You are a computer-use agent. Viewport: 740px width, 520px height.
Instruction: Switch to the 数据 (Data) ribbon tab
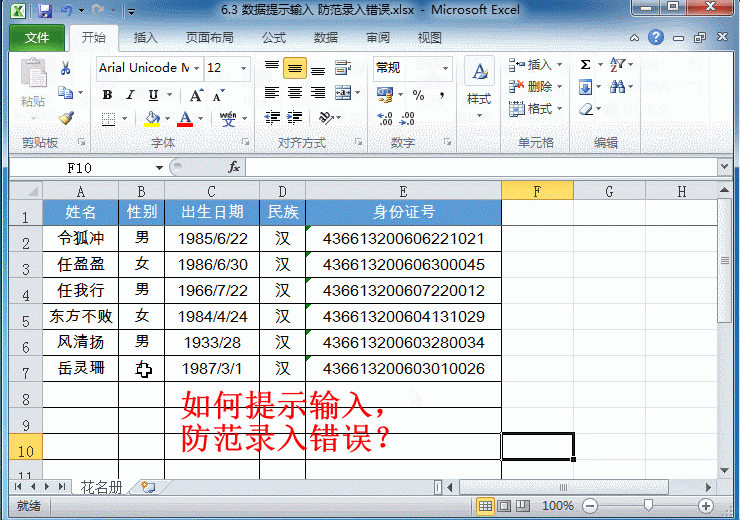tap(325, 38)
